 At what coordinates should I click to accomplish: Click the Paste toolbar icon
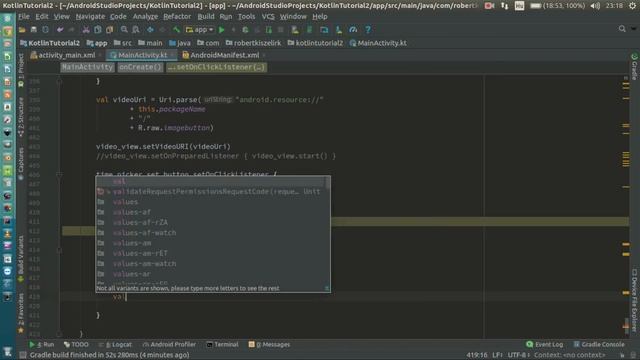[109, 30]
